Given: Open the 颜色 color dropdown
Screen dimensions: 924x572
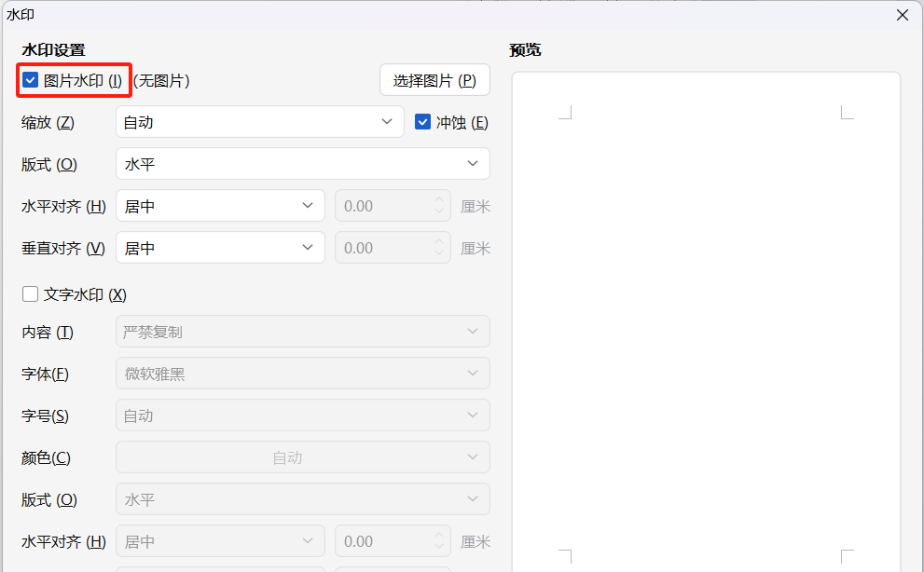Looking at the screenshot, I should 302,456.
